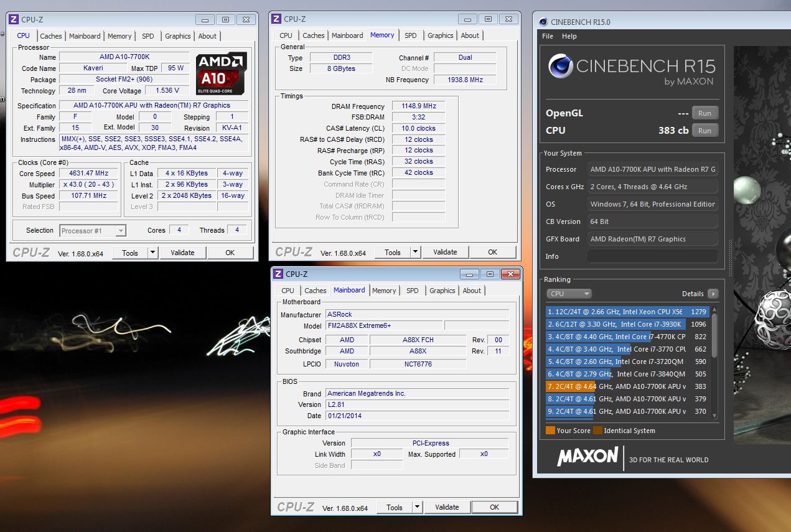Select the Core i7-3930K ranking row

627,324
